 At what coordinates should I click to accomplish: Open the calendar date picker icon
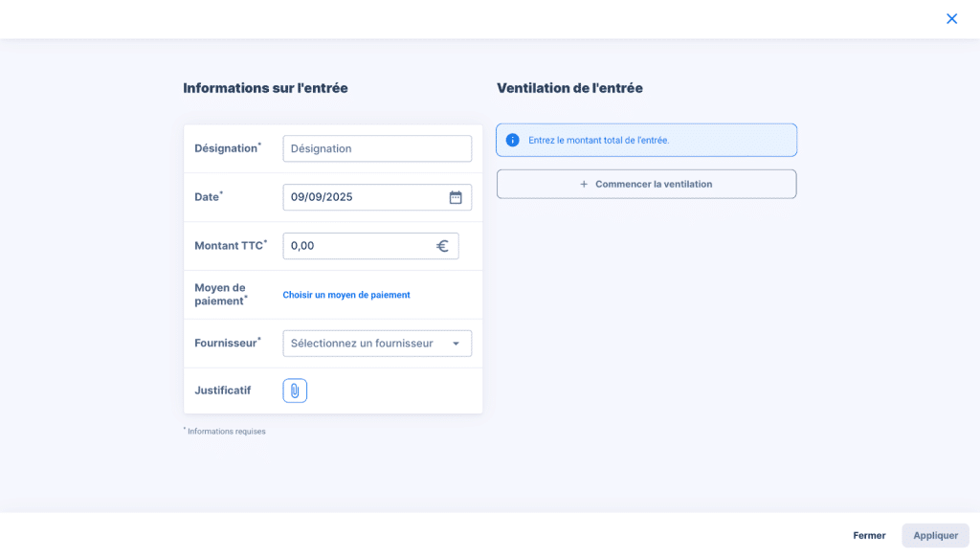click(456, 197)
